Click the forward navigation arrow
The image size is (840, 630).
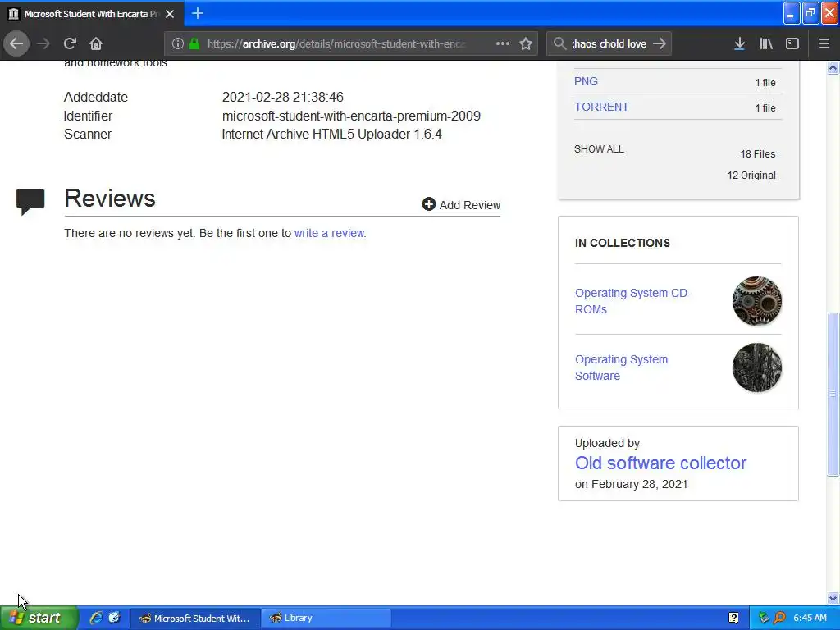pos(43,43)
